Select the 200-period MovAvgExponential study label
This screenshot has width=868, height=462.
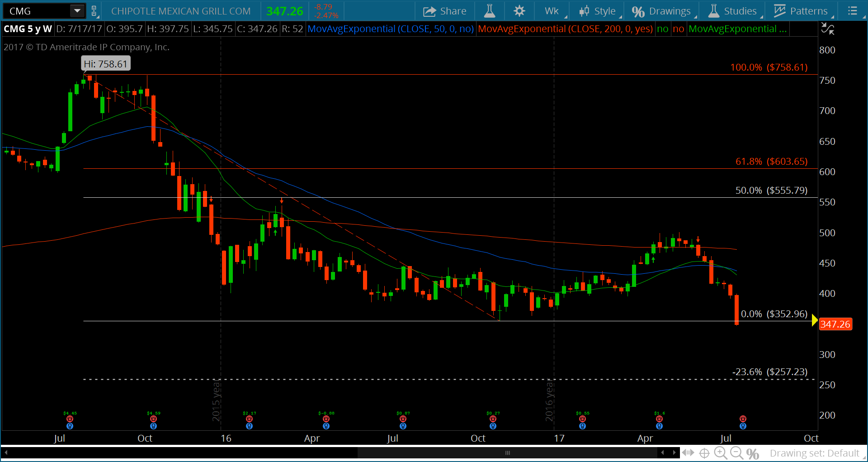pos(565,29)
